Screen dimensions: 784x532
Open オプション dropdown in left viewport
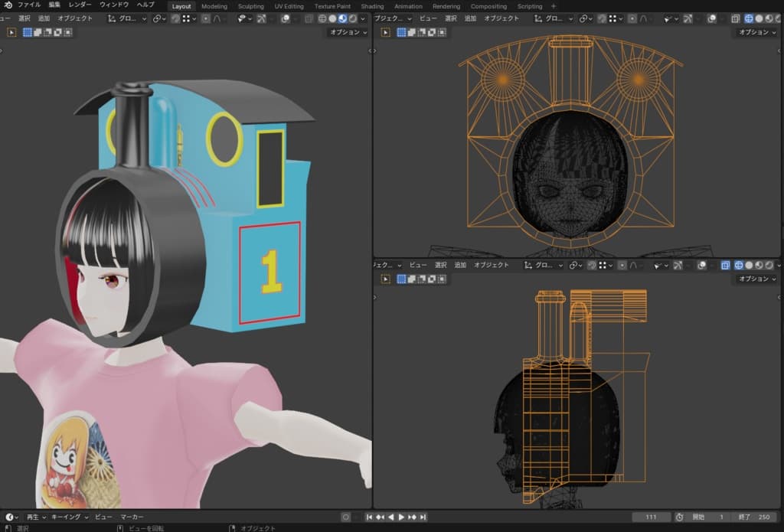point(348,32)
